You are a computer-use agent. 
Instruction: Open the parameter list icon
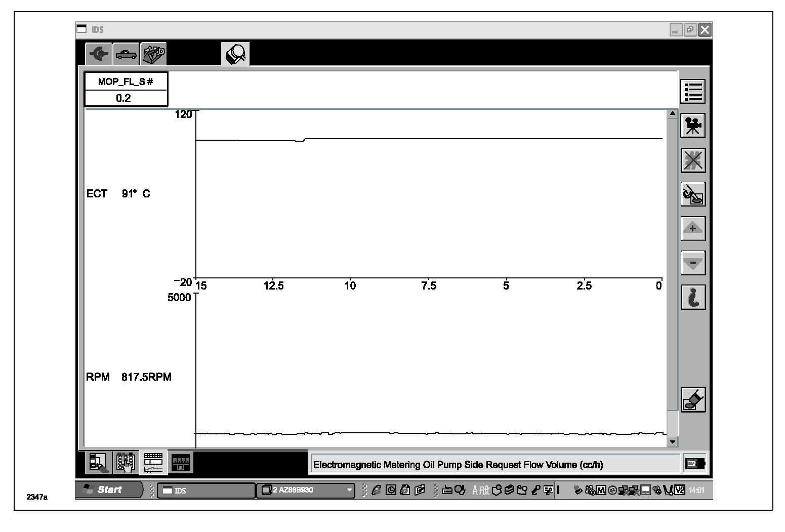point(692,92)
